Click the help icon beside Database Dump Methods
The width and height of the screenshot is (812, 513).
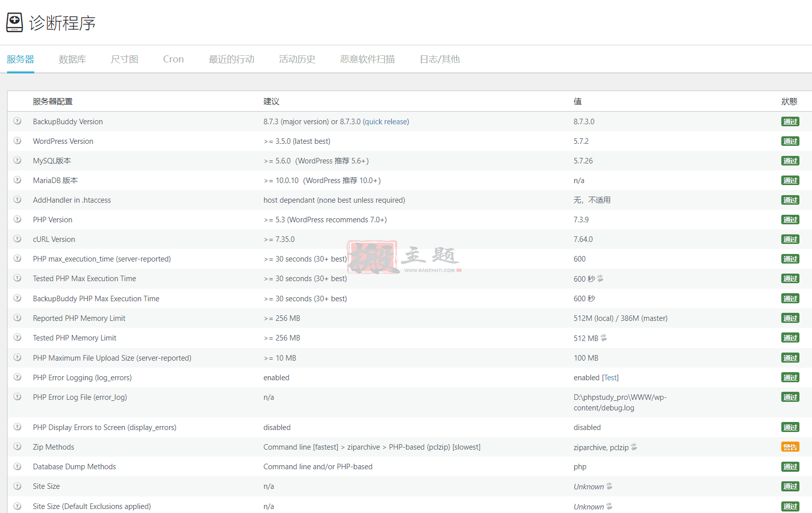pos(17,466)
